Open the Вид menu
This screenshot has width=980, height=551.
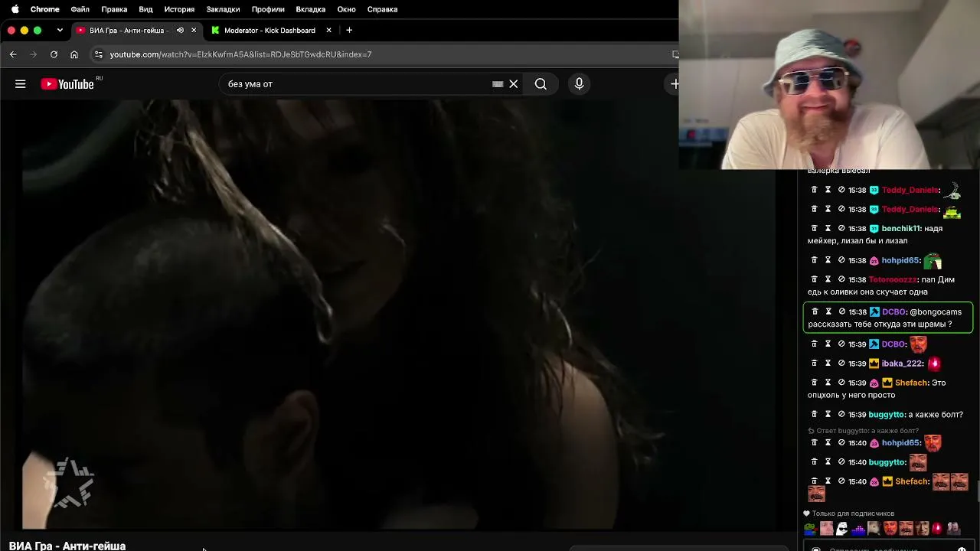145,9
